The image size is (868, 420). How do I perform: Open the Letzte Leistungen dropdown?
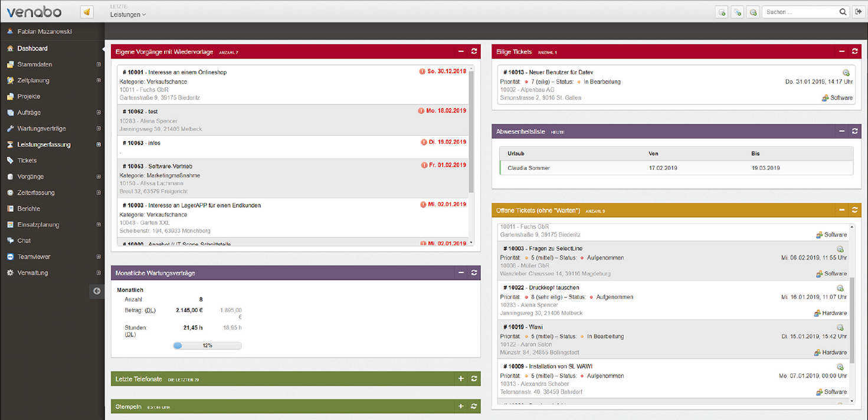pos(127,15)
